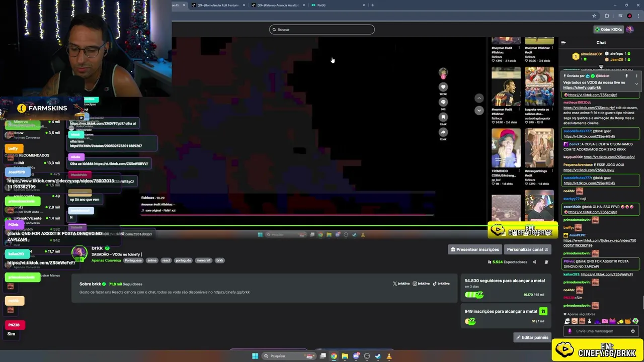Viewport: 644px width, 362px height.
Task: Open the Luqueta revela os salários thumbnail
Action: click(x=539, y=86)
